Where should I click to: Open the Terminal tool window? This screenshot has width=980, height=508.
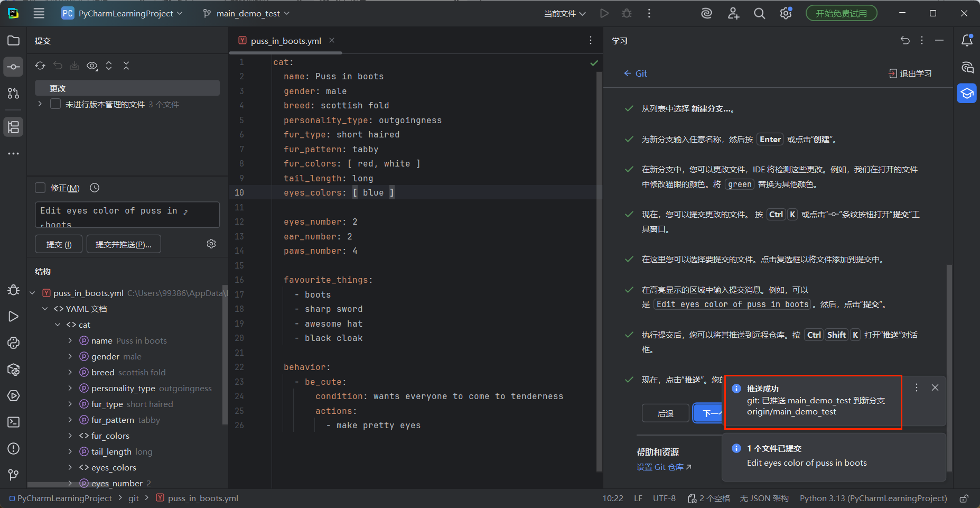pyautogui.click(x=14, y=422)
